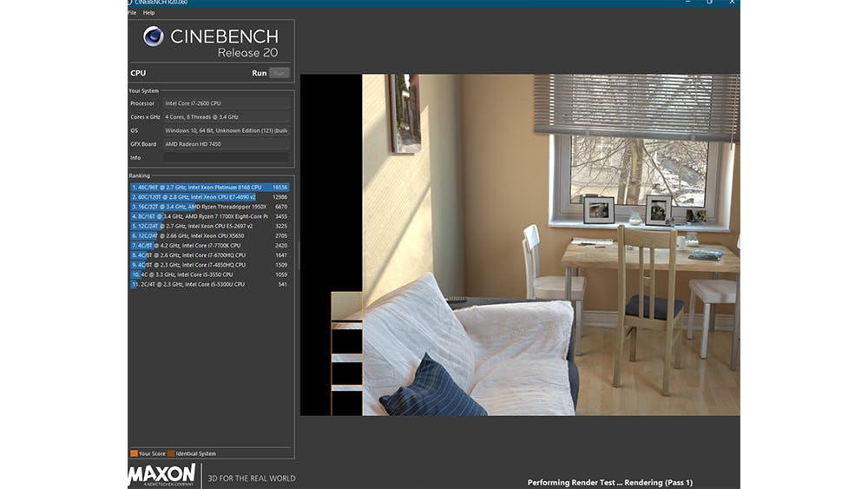The image size is (868, 489).
Task: Click the MAXON logo
Action: tap(161, 475)
